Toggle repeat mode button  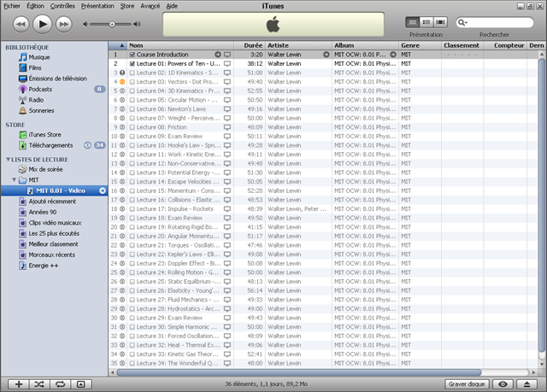click(x=60, y=385)
